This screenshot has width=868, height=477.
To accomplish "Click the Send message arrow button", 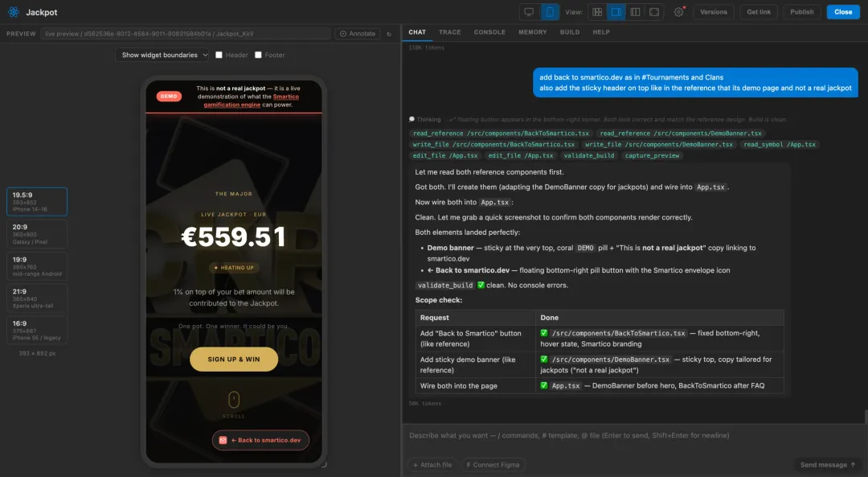I will [828, 465].
